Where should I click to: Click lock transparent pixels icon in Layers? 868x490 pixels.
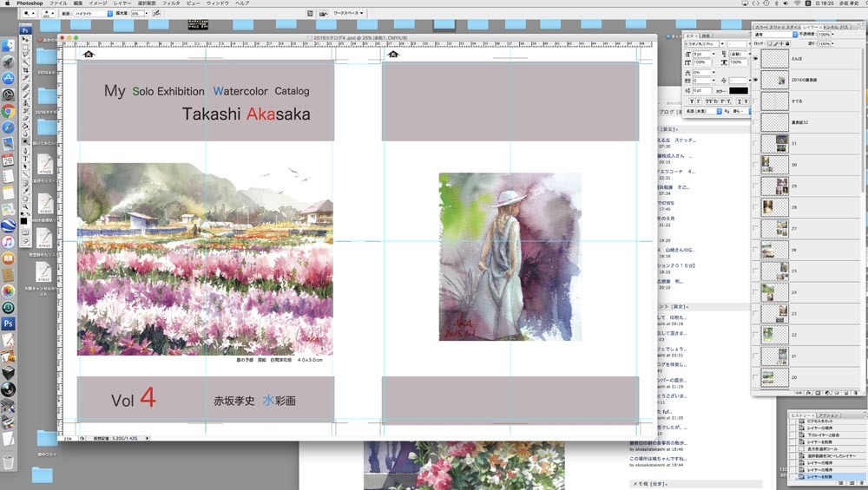point(769,43)
